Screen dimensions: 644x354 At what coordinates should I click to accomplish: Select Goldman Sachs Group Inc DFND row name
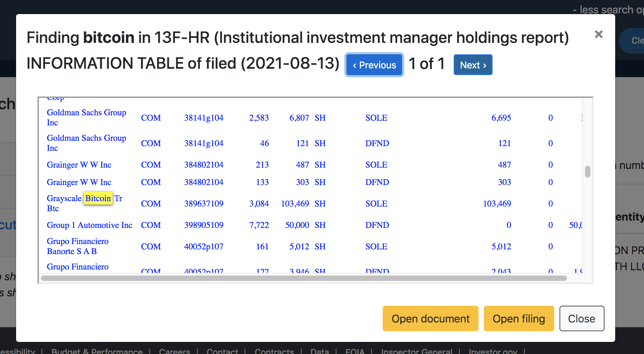pos(86,143)
